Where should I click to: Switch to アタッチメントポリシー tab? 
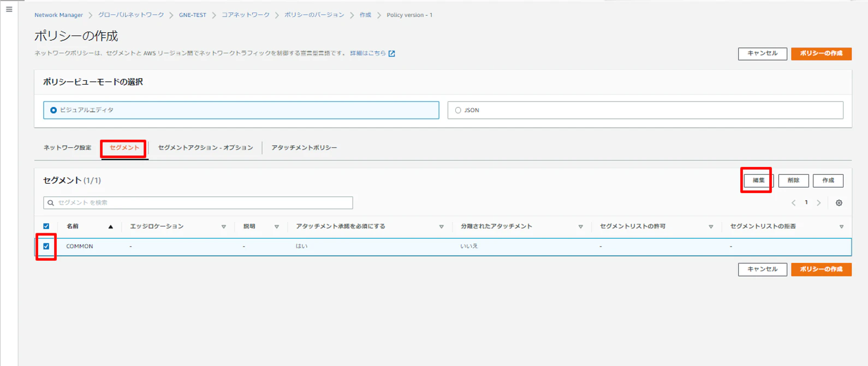[x=304, y=148]
